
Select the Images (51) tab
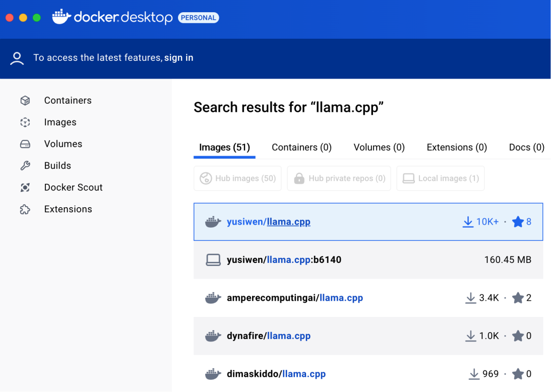(224, 148)
